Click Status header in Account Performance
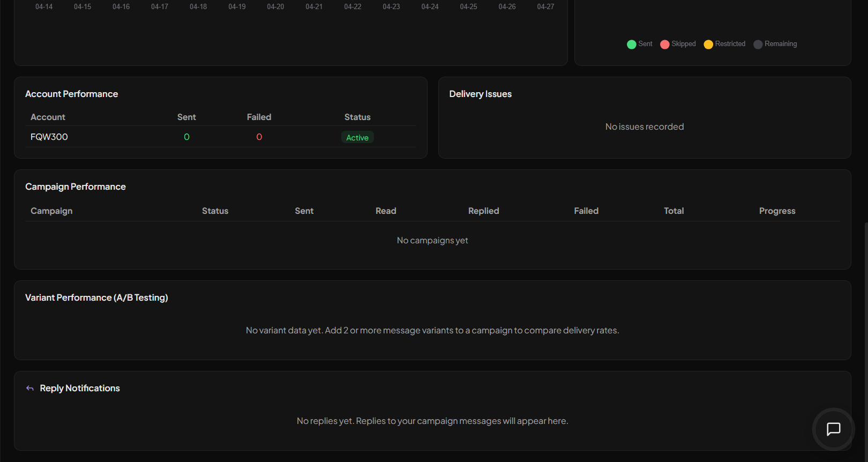Image resolution: width=868 pixels, height=462 pixels. tap(357, 117)
